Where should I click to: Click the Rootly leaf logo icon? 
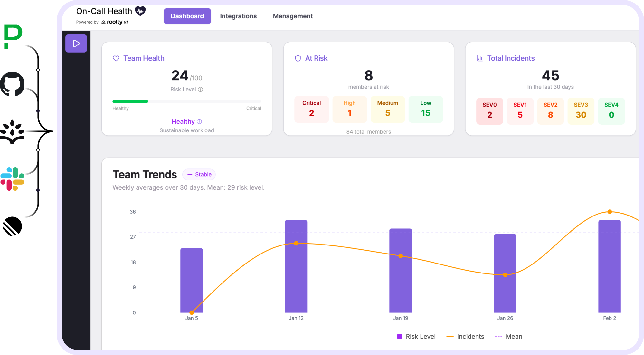point(12,131)
